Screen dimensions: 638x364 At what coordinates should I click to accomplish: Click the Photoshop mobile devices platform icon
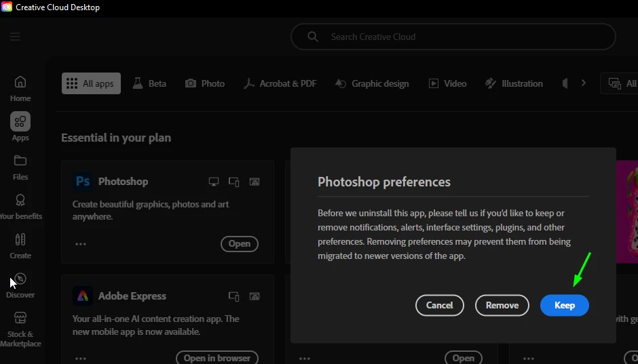point(233,182)
